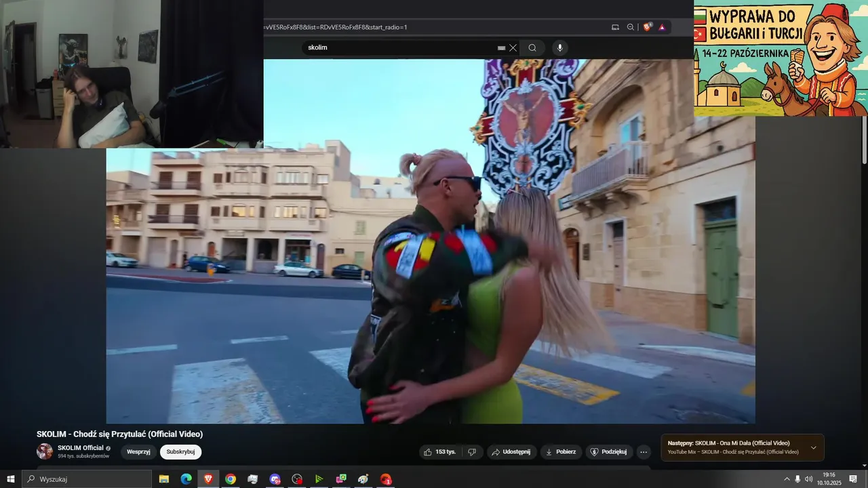
Task: Open the clock and date 19:16
Action: 829,479
